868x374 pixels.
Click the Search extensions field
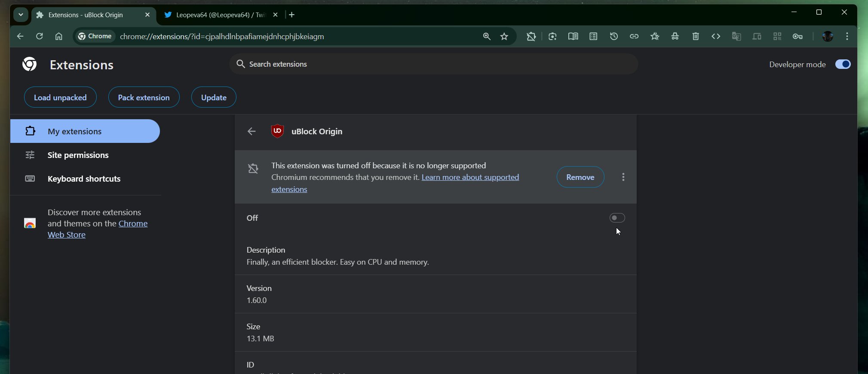(433, 64)
